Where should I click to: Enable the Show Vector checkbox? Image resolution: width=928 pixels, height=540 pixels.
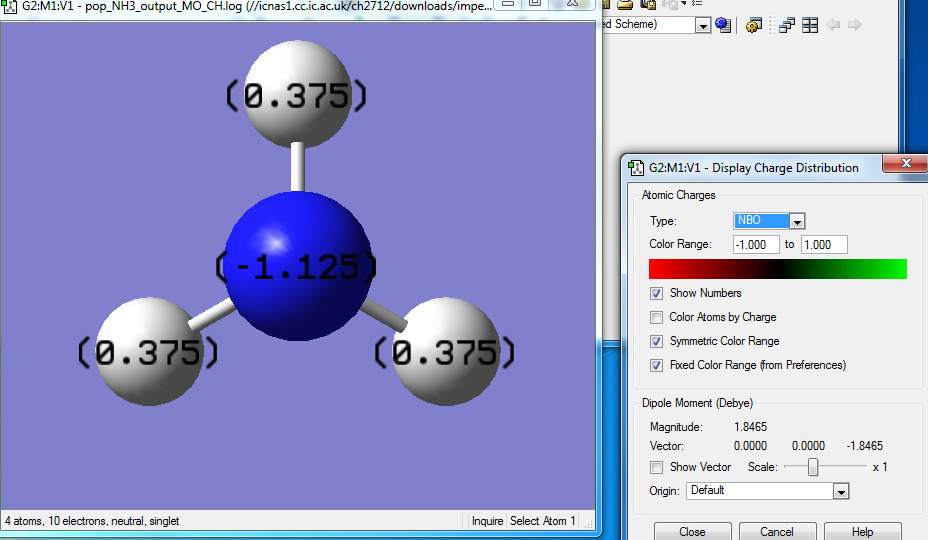(656, 467)
